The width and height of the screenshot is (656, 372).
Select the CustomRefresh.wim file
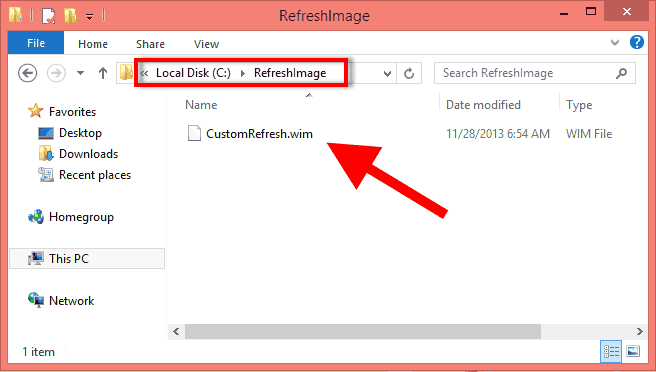pyautogui.click(x=259, y=133)
